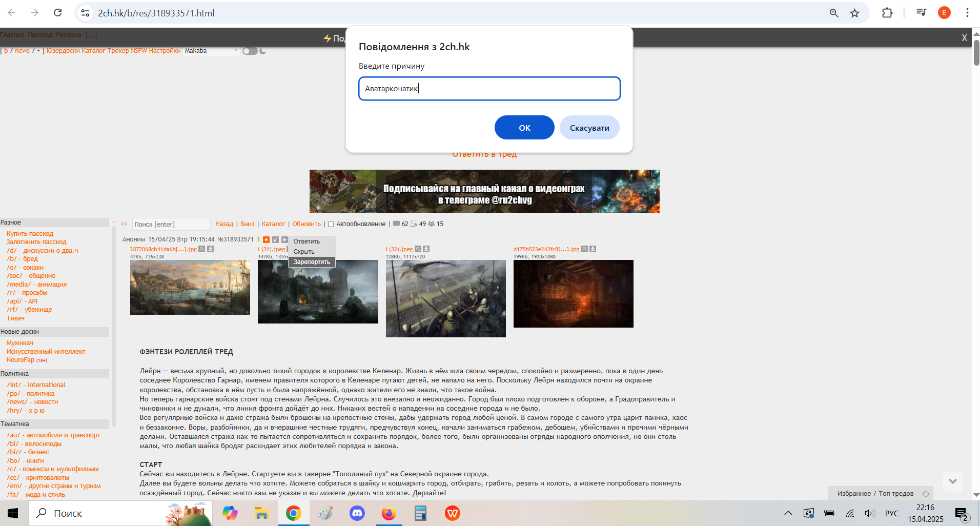Click the orange favorite star on post 318933571
Image resolution: width=980 pixels, height=526 pixels.
267,239
